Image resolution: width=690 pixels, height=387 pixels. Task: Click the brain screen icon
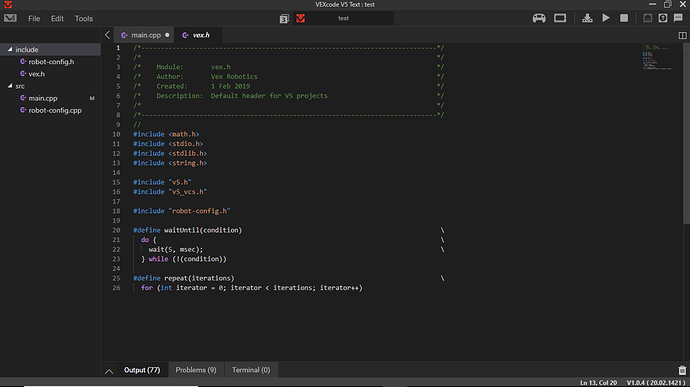click(x=560, y=18)
